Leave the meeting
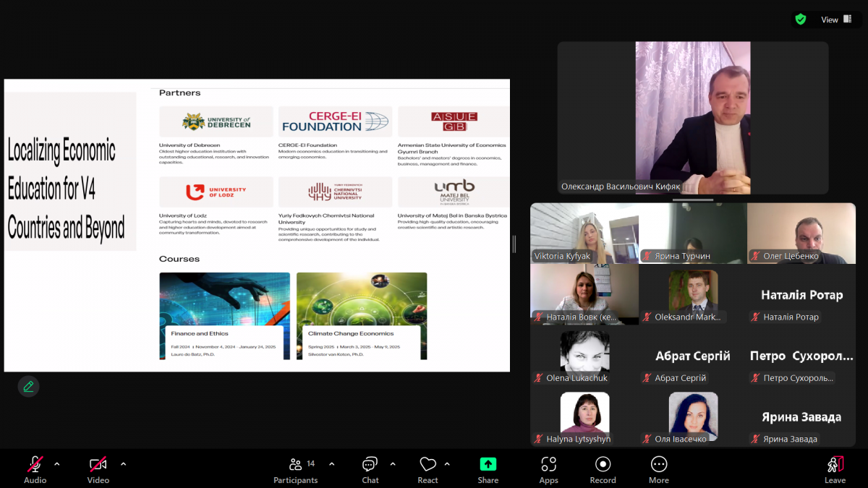 pyautogui.click(x=835, y=468)
